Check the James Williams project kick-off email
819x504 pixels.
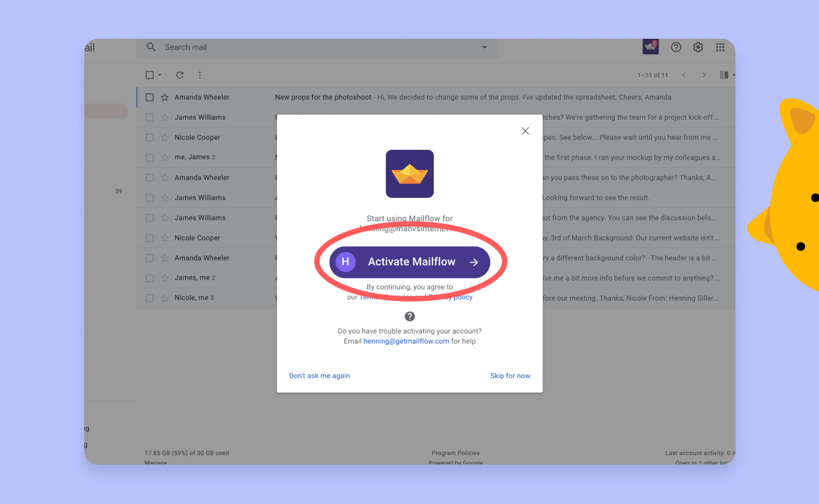pyautogui.click(x=150, y=118)
